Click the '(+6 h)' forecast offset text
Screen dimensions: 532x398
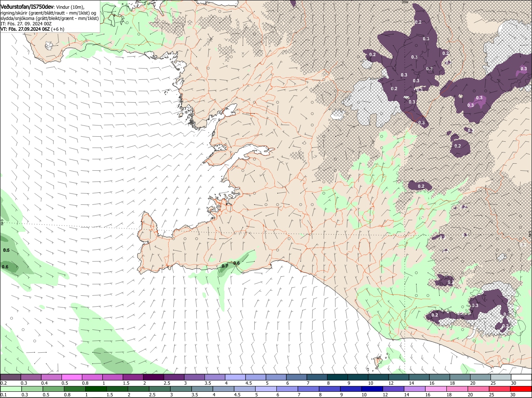pyautogui.click(x=58, y=29)
